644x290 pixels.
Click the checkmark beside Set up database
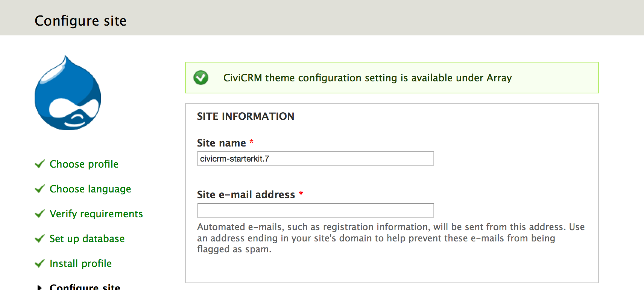[x=39, y=238]
